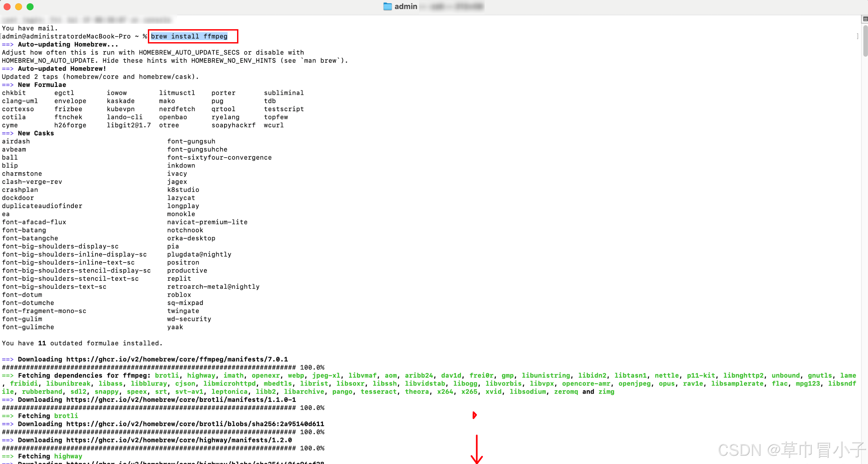The image size is (868, 464).
Task: Click the brotli blobs sha256 download URL
Action: (x=195, y=424)
